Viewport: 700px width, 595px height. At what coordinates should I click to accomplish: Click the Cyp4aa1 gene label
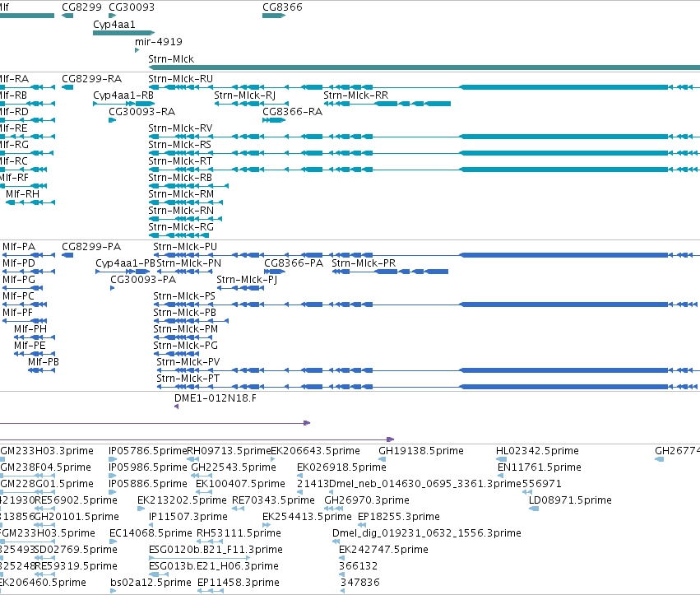coord(114,25)
